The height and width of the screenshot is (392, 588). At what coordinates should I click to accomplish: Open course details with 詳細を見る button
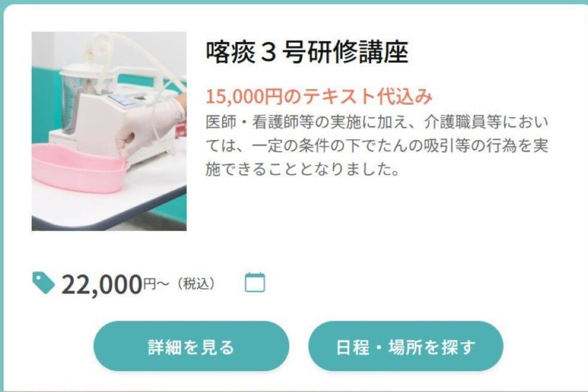pos(191,346)
